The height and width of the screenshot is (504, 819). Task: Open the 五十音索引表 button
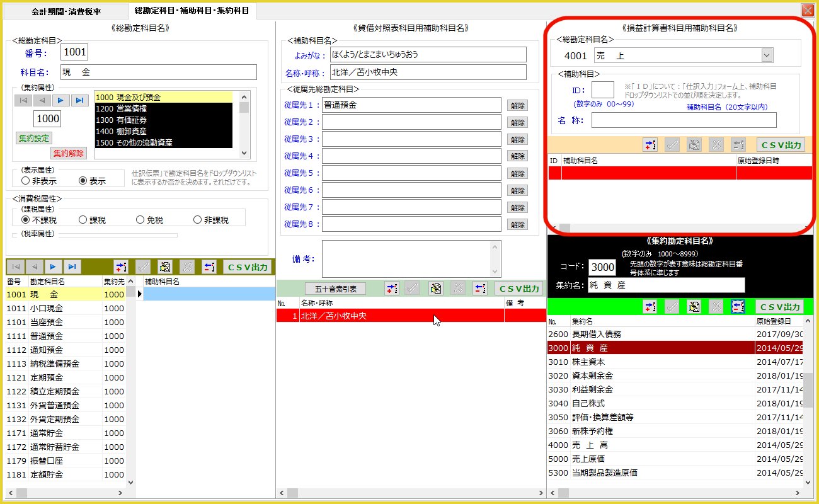[x=335, y=289]
